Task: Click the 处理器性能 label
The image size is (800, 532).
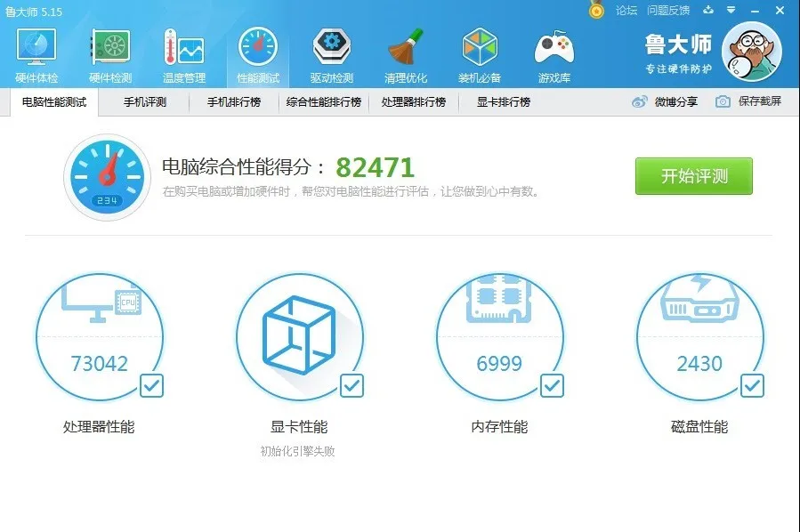Action: click(99, 426)
